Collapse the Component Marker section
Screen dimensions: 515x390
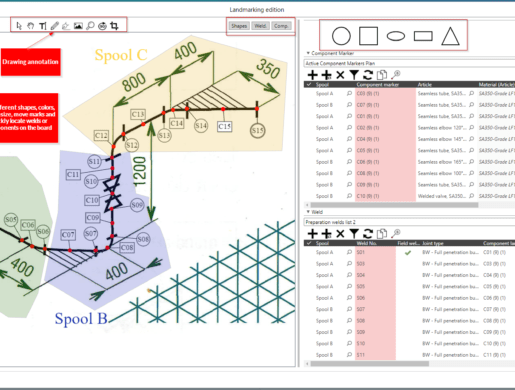pos(308,53)
